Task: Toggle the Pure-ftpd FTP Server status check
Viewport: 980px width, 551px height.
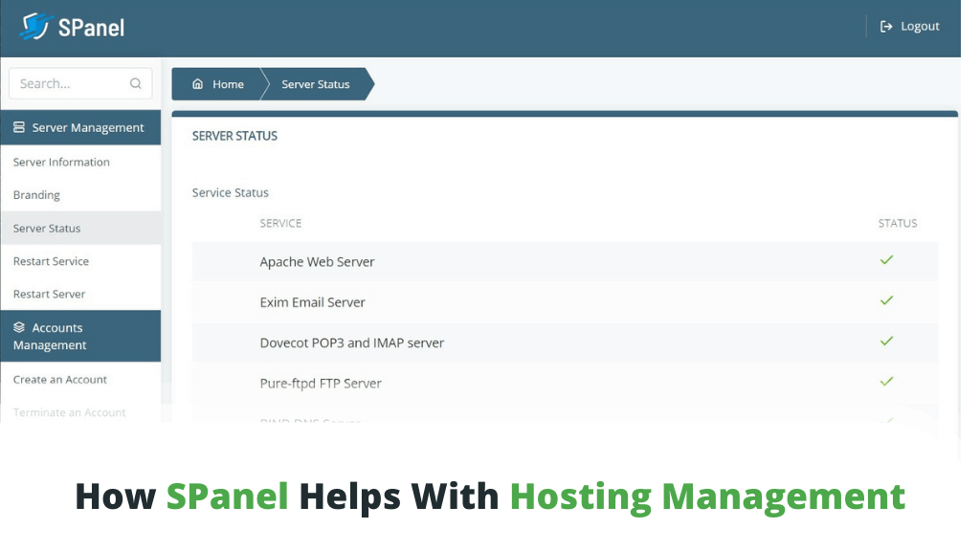Action: click(886, 381)
